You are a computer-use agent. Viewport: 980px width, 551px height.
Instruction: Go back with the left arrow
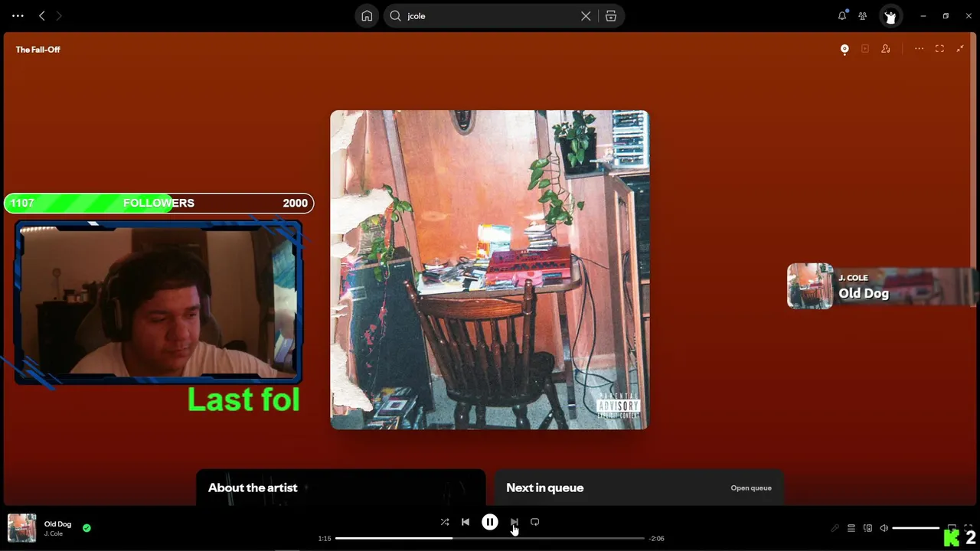click(x=41, y=15)
